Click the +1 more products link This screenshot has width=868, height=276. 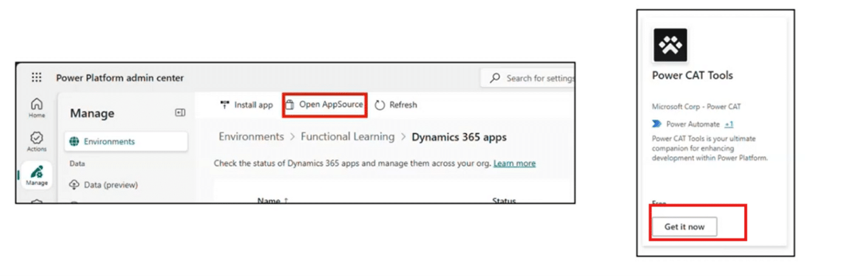click(728, 124)
